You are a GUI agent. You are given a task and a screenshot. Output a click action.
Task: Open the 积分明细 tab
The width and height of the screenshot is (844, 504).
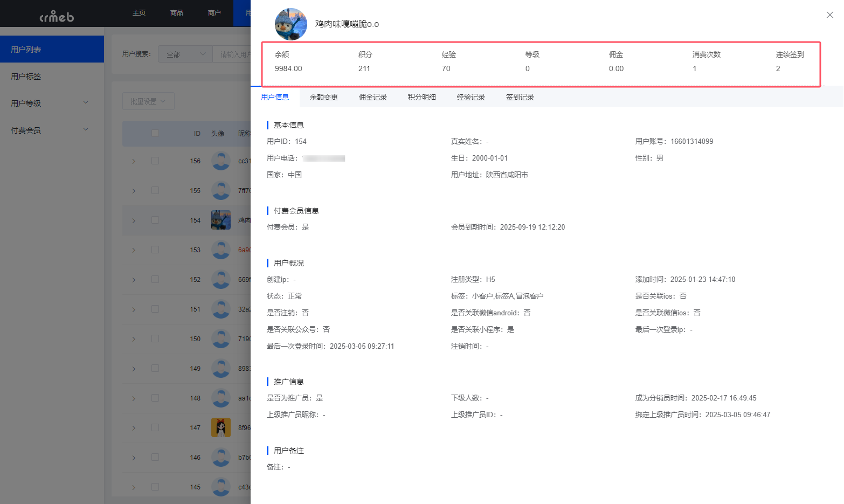click(x=421, y=96)
